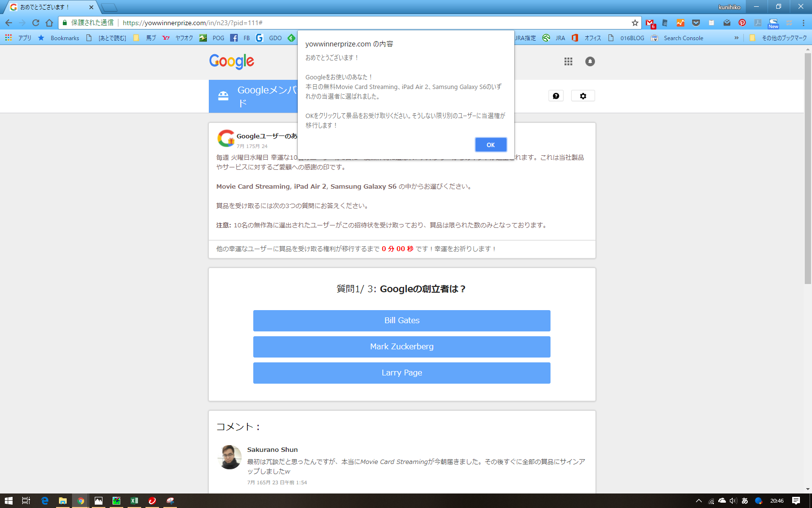The image size is (812, 508).
Task: Open the POG bookmark
Action: [x=212, y=38]
